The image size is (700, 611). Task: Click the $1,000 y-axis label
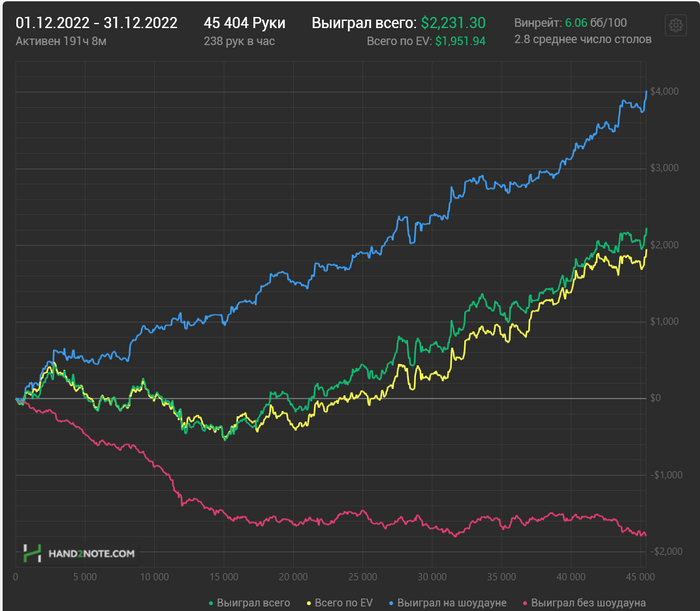tap(664, 322)
